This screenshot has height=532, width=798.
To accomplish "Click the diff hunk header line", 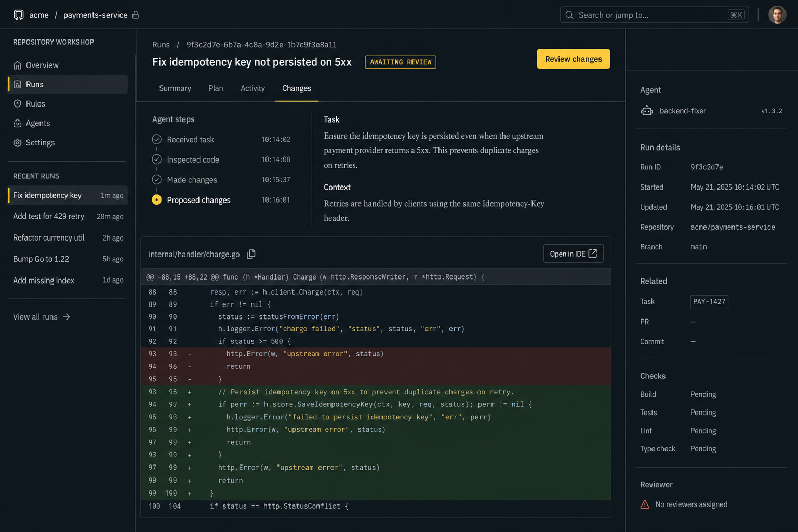I will tap(376, 277).
